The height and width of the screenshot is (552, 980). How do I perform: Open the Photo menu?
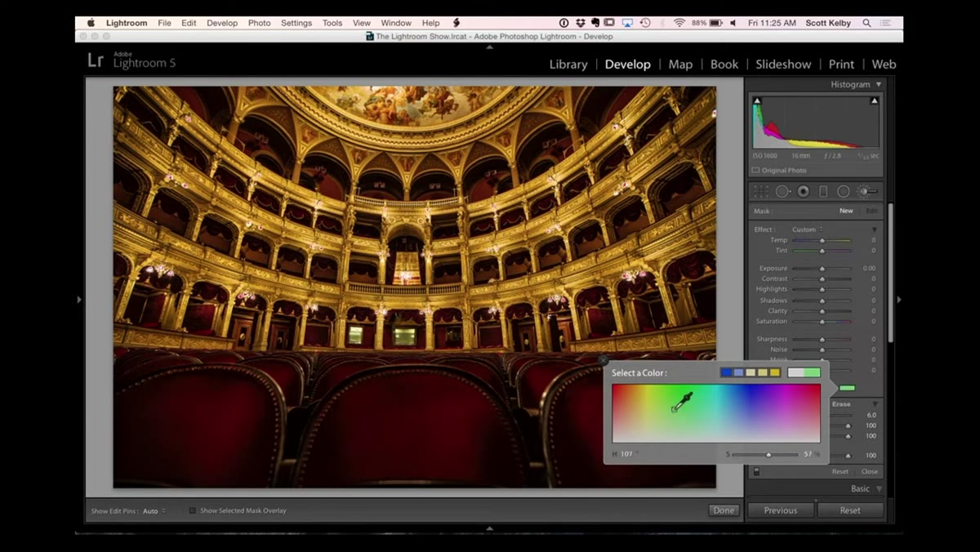coord(259,23)
